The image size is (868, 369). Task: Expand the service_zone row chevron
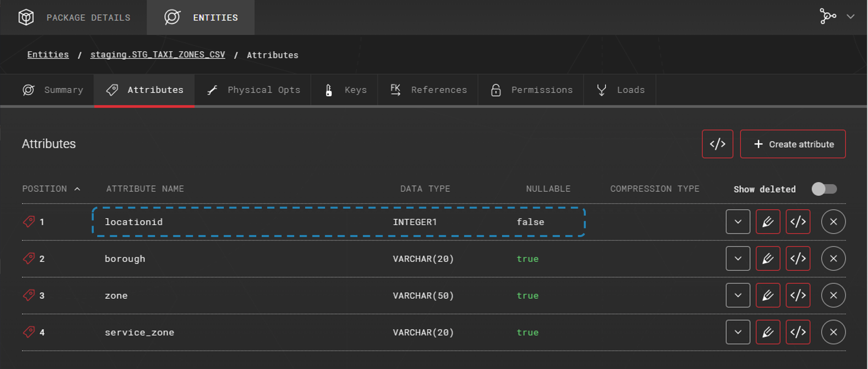point(738,332)
